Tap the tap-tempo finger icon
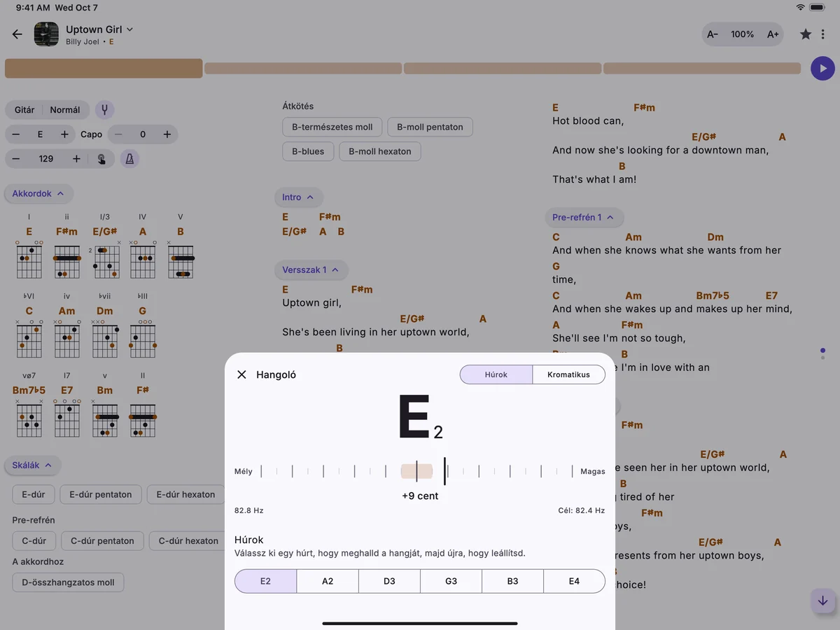This screenshot has height=630, width=840. [x=101, y=159]
